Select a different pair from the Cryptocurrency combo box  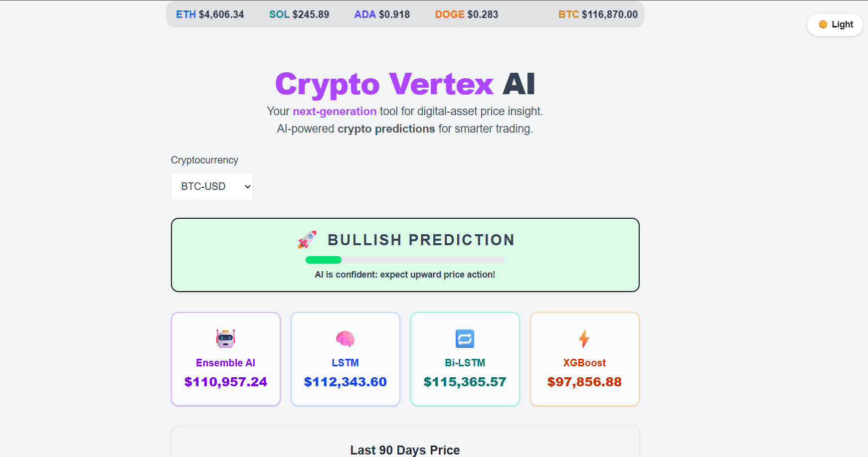(211, 186)
